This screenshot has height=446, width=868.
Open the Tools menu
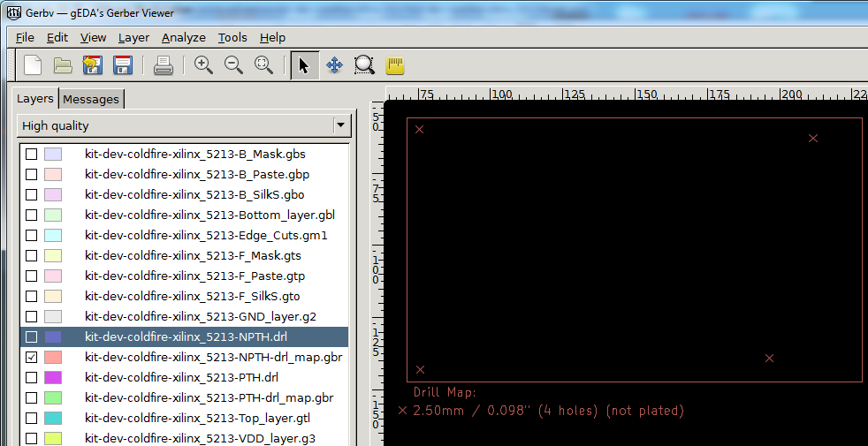pos(232,37)
